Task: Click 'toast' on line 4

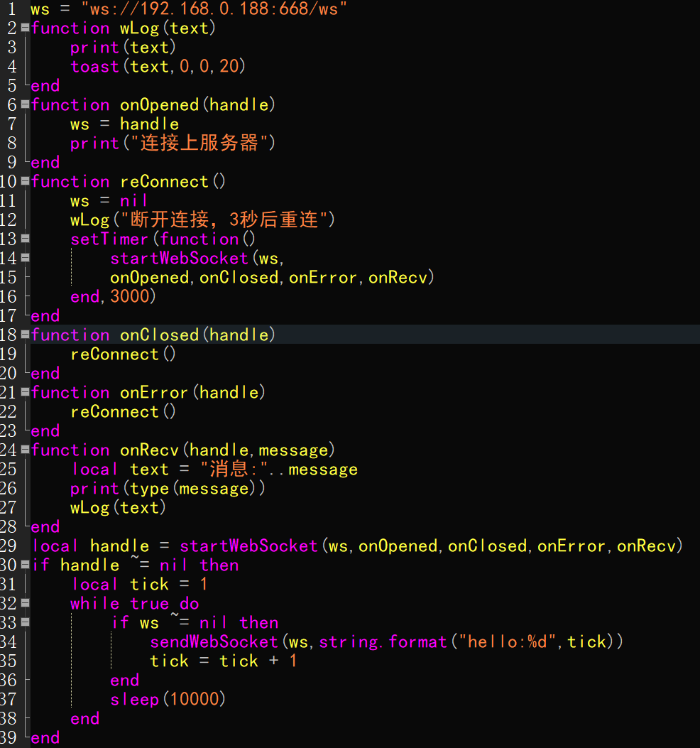Action: (x=94, y=66)
